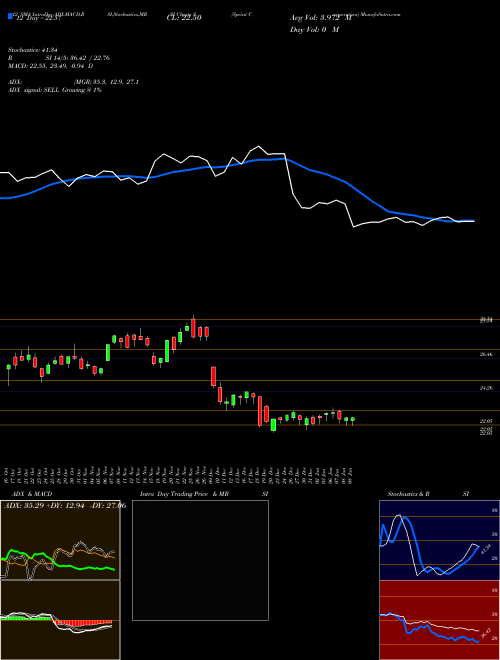This screenshot has width=500, height=660.
Task: Click the 'Day Vol: 0 M' label
Action: (x=314, y=30)
